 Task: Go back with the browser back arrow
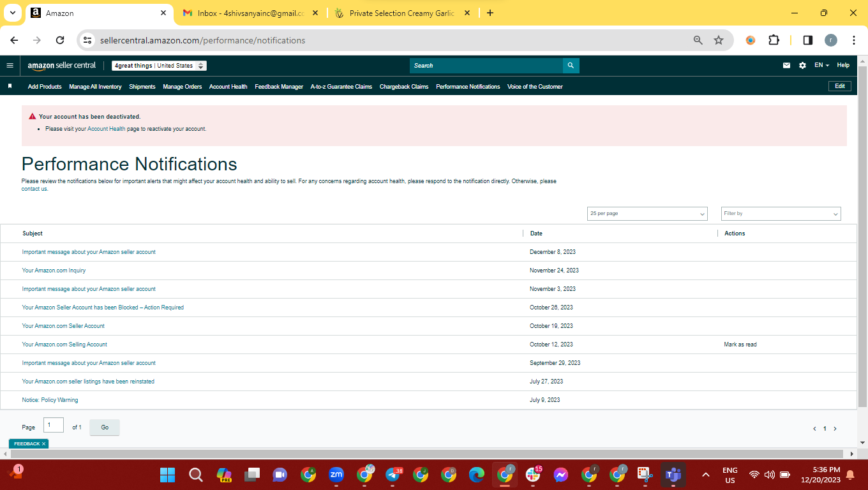(14, 40)
